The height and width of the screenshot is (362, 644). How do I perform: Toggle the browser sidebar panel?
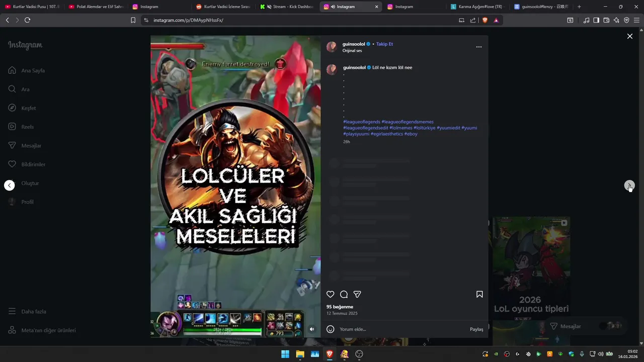click(596, 20)
